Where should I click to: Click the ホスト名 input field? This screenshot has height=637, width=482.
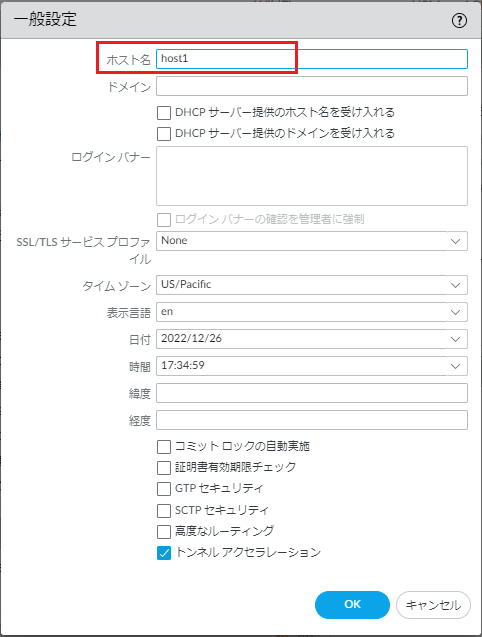[312, 59]
